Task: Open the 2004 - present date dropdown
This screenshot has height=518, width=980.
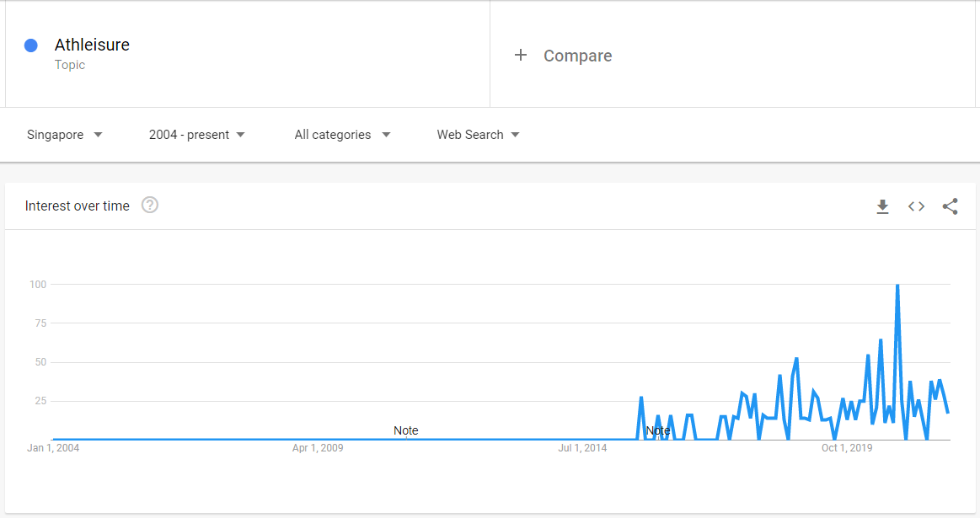Action: [197, 135]
